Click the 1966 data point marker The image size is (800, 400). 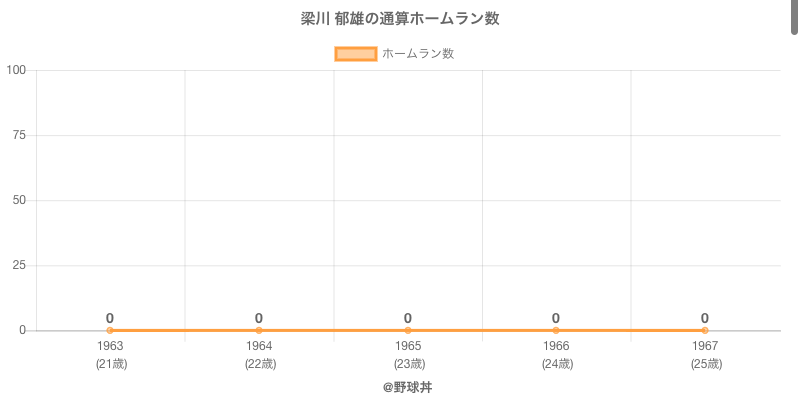pyautogui.click(x=556, y=330)
